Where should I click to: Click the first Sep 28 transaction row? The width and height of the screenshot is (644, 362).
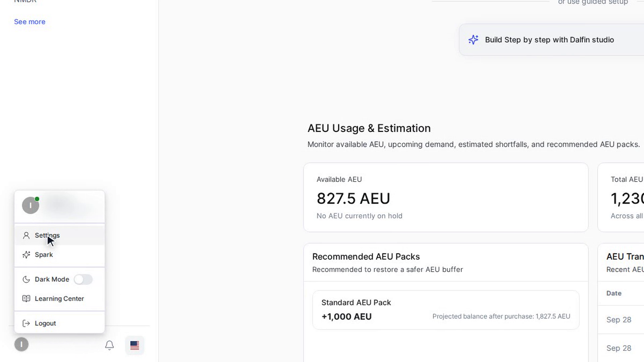click(x=621, y=320)
